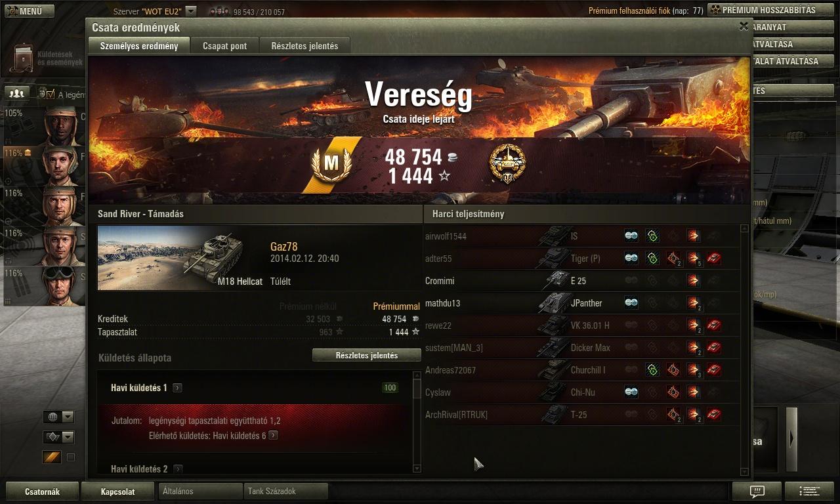Expand Havi küldetés 2 details arrow

pyautogui.click(x=177, y=469)
